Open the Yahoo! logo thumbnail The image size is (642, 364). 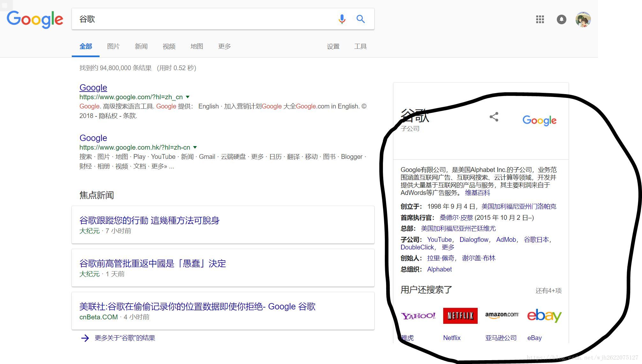(x=418, y=316)
